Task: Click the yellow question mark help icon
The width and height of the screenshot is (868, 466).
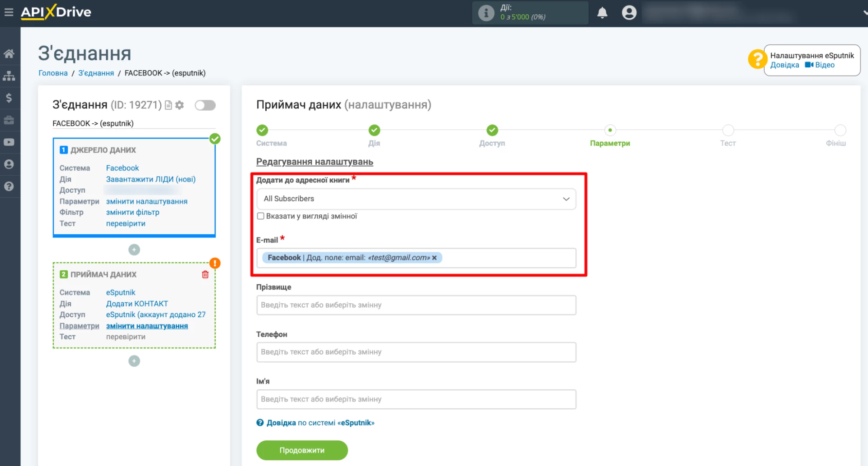Action: point(757,59)
